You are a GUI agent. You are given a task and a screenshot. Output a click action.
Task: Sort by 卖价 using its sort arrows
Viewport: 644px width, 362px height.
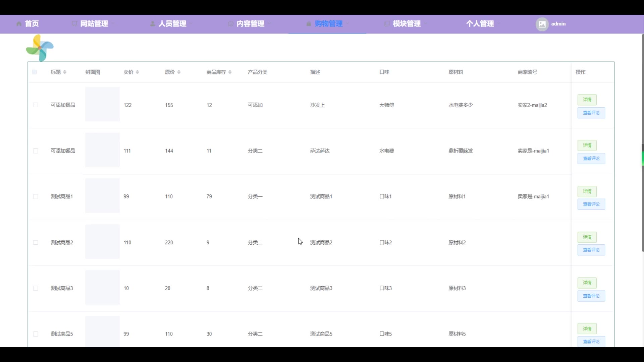point(137,72)
